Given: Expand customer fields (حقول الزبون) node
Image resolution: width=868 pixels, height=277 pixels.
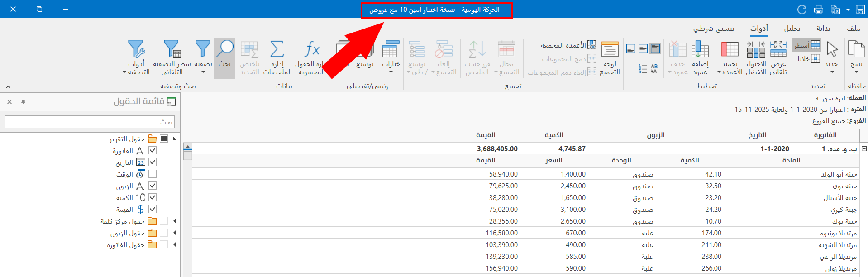Looking at the screenshot, I should tap(175, 233).
